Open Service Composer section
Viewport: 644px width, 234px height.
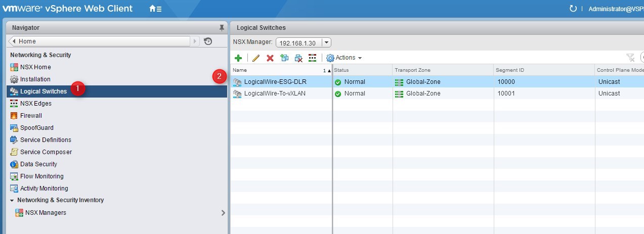click(46, 152)
